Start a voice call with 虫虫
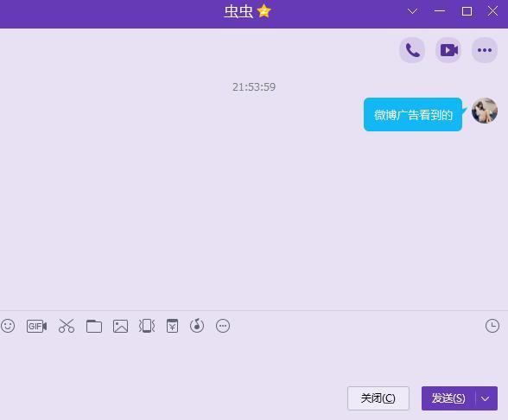The width and height of the screenshot is (508, 420). coord(412,50)
